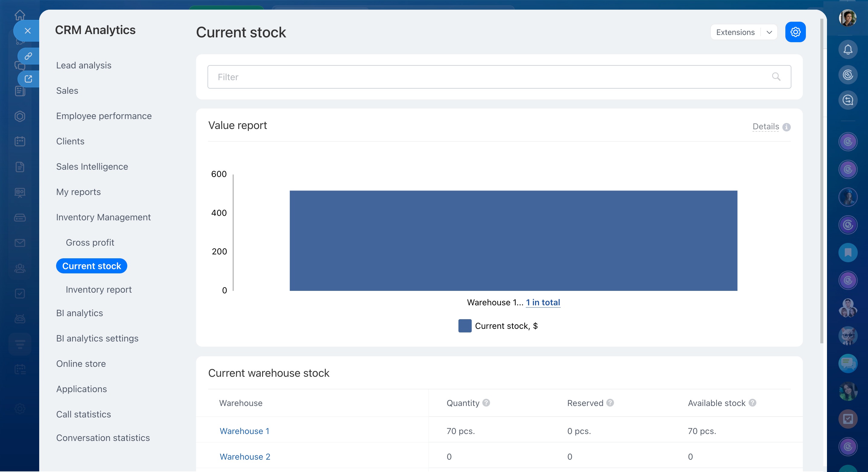Click the filter search magnifier icon
The width and height of the screenshot is (868, 472).
coord(776,77)
